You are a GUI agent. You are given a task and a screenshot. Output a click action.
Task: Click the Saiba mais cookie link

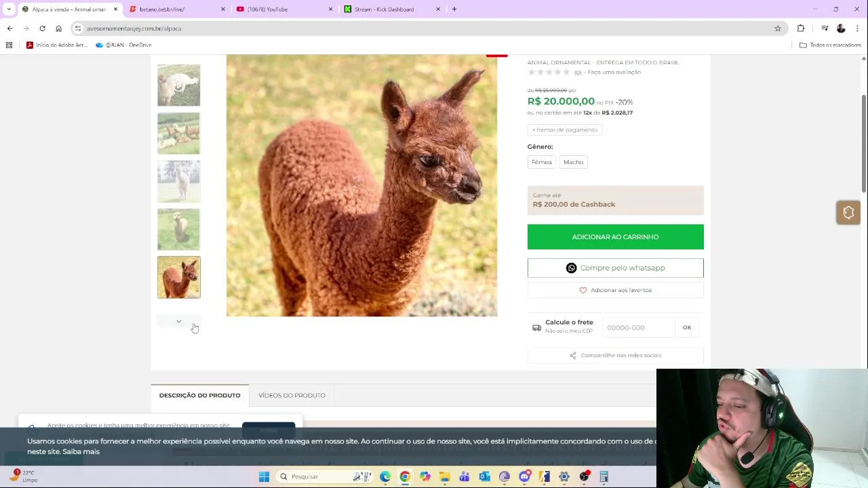click(81, 451)
